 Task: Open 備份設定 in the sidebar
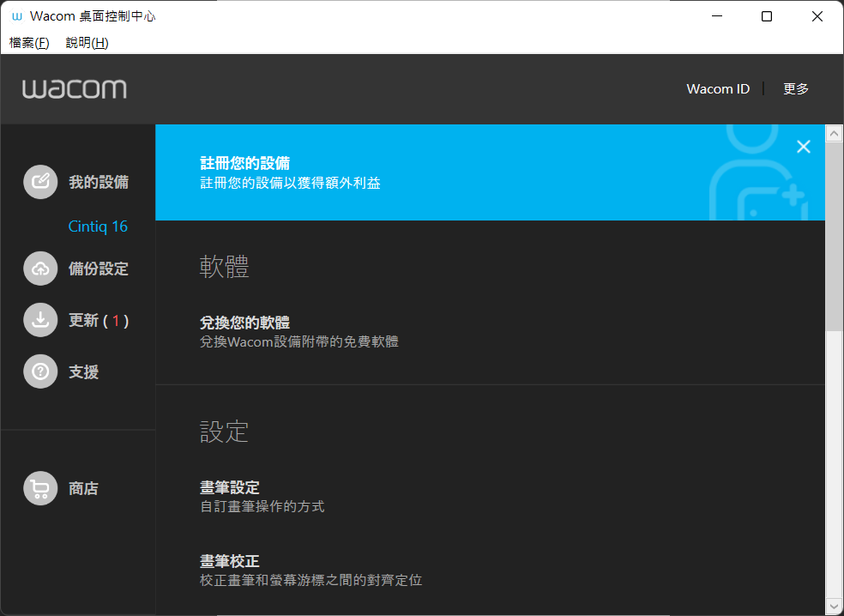tap(99, 269)
